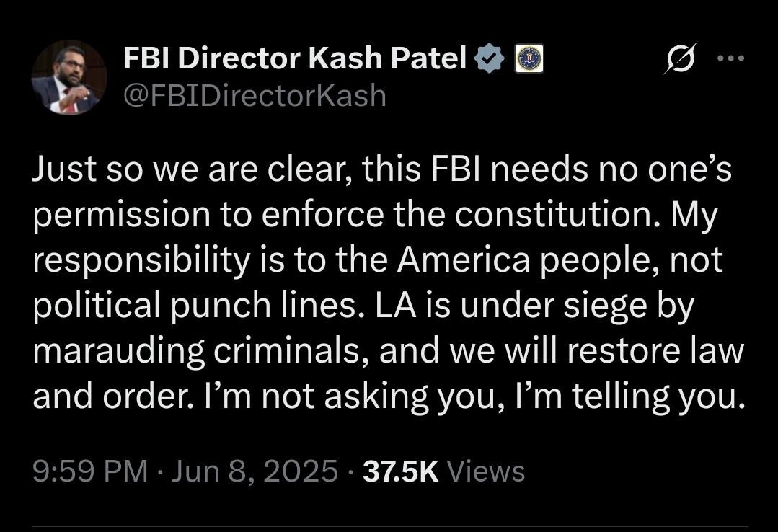Click the Views label

click(486, 471)
